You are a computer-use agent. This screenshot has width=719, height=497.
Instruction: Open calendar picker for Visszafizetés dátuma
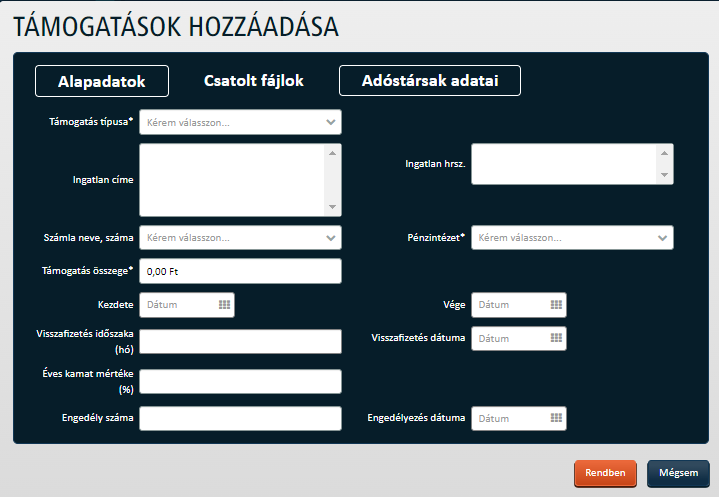[556, 338]
